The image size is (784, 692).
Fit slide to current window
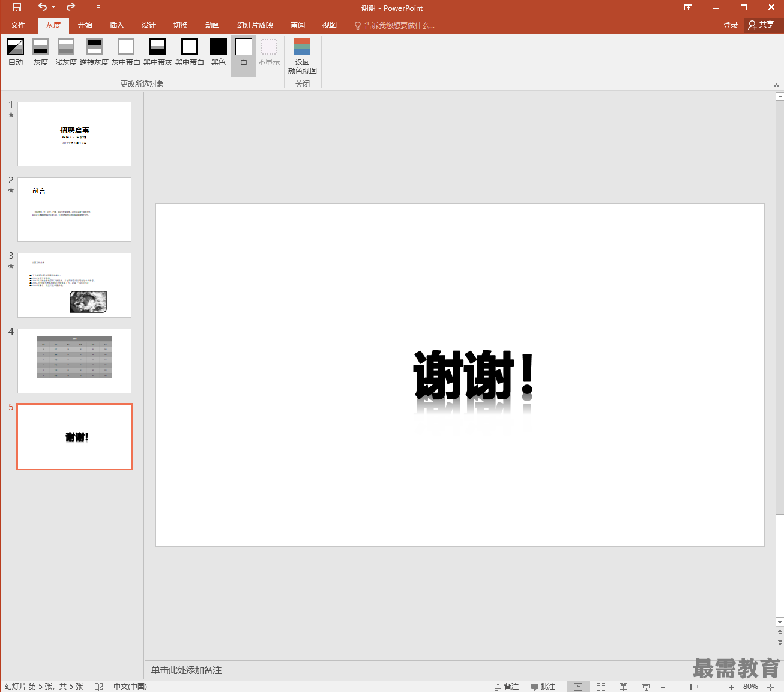(771, 687)
